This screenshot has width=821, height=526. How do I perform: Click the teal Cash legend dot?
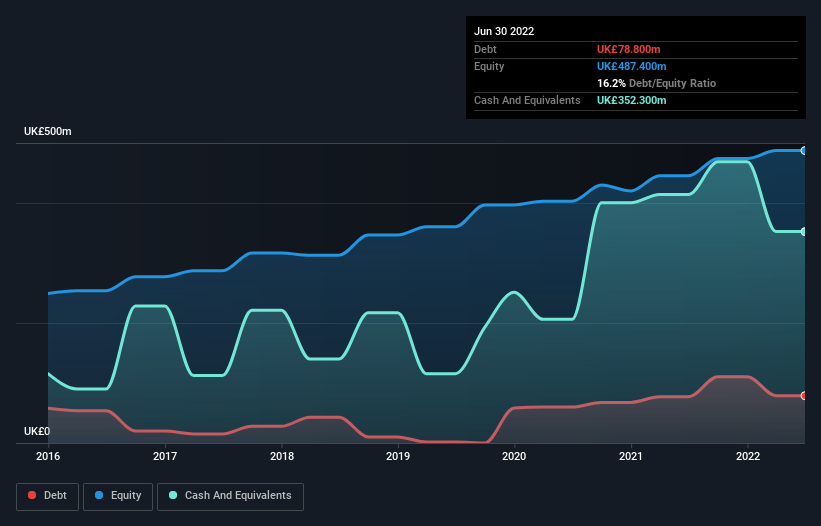[173, 495]
